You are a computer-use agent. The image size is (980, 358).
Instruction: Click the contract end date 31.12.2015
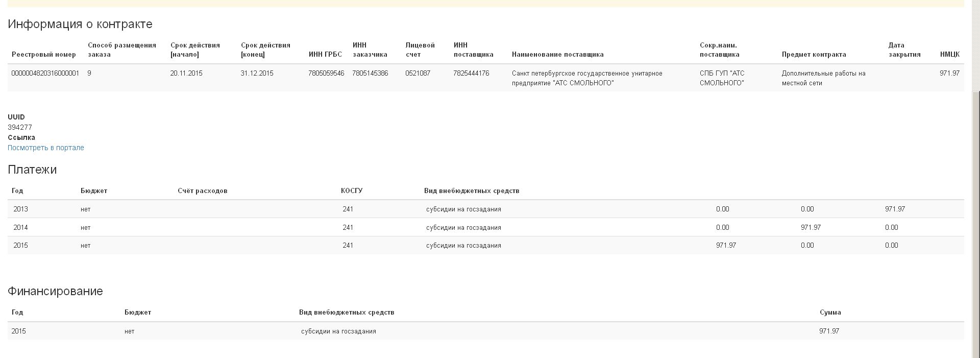coord(257,74)
